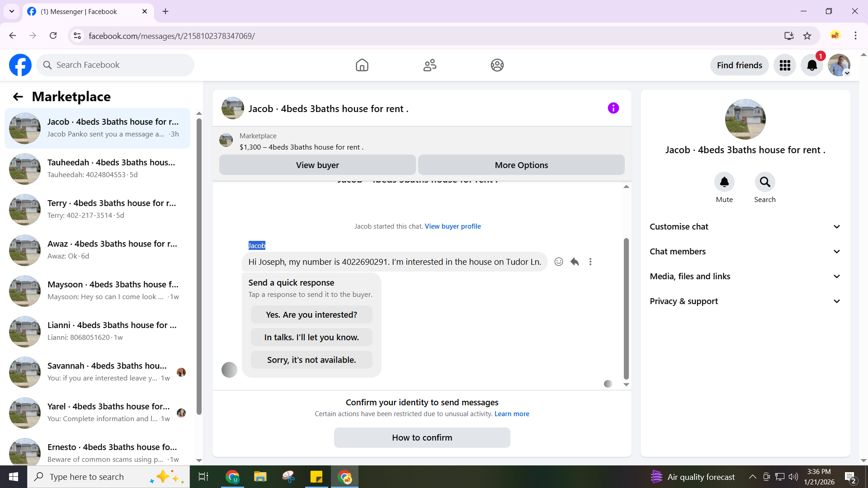Reply to Jacob's message with arrow icon
The width and height of the screenshot is (868, 488).
[575, 262]
